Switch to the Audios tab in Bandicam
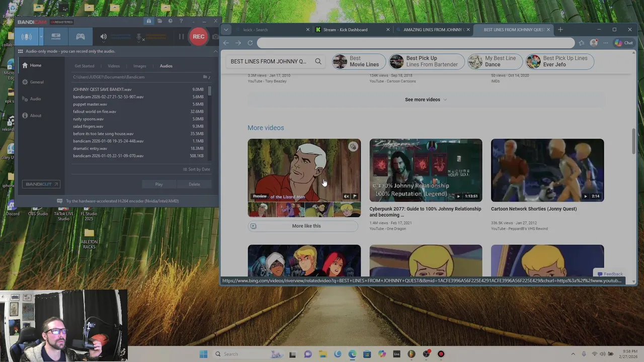This screenshot has width=644, height=362. point(166,66)
